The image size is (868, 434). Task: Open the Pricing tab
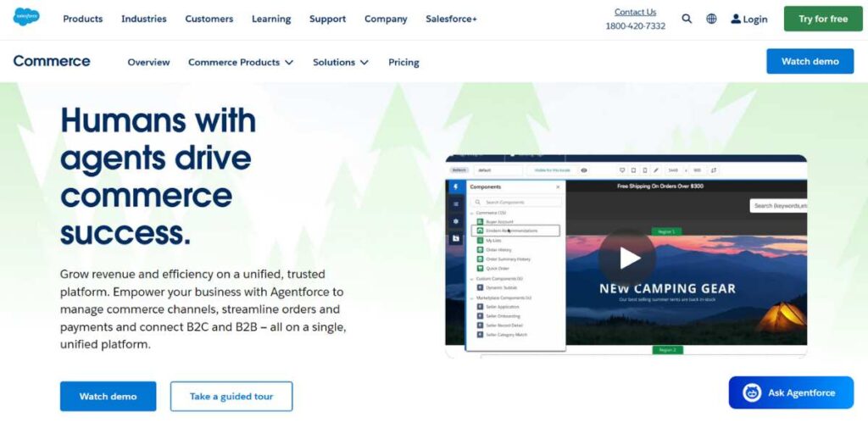pyautogui.click(x=403, y=62)
